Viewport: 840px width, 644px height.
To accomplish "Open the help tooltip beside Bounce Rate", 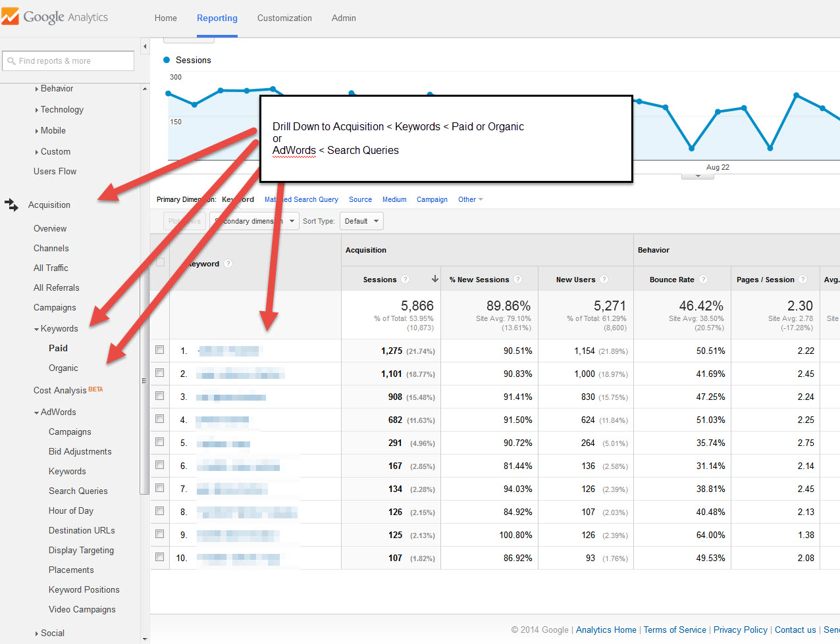I will coord(704,279).
